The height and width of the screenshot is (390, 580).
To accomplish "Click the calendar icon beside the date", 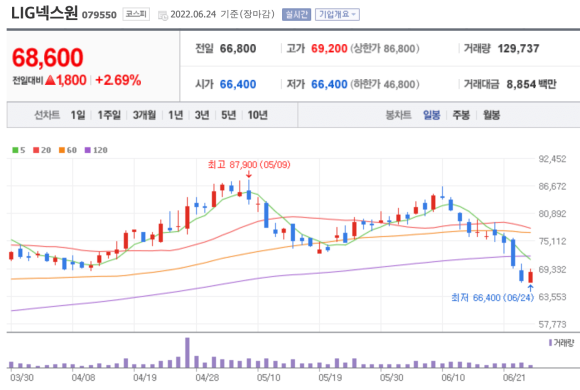I will tap(163, 16).
